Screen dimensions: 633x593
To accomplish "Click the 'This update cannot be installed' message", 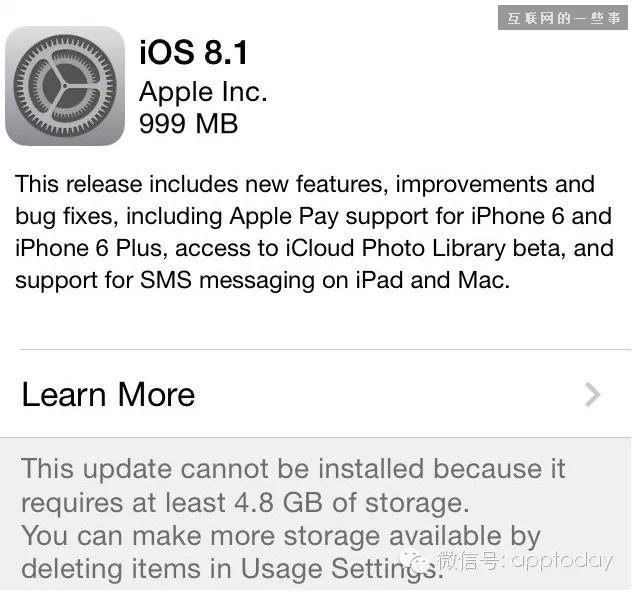I will 293,469.
